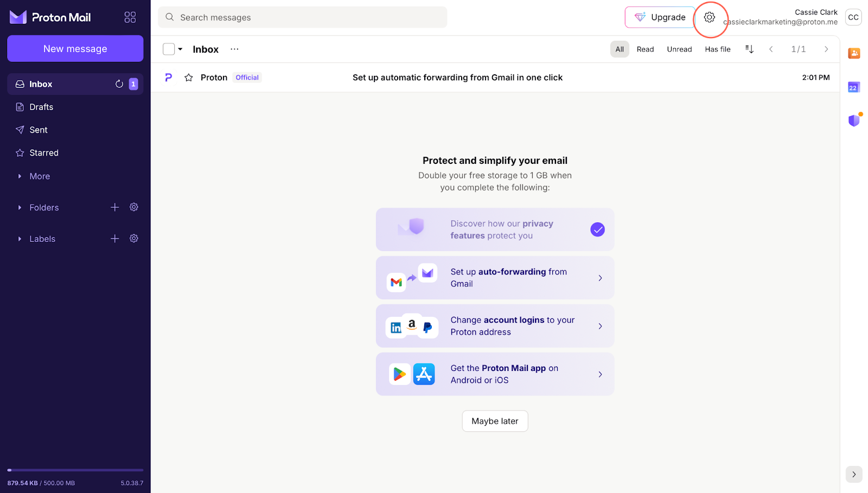The height and width of the screenshot is (493, 868).
Task: Click the New message button
Action: (75, 49)
